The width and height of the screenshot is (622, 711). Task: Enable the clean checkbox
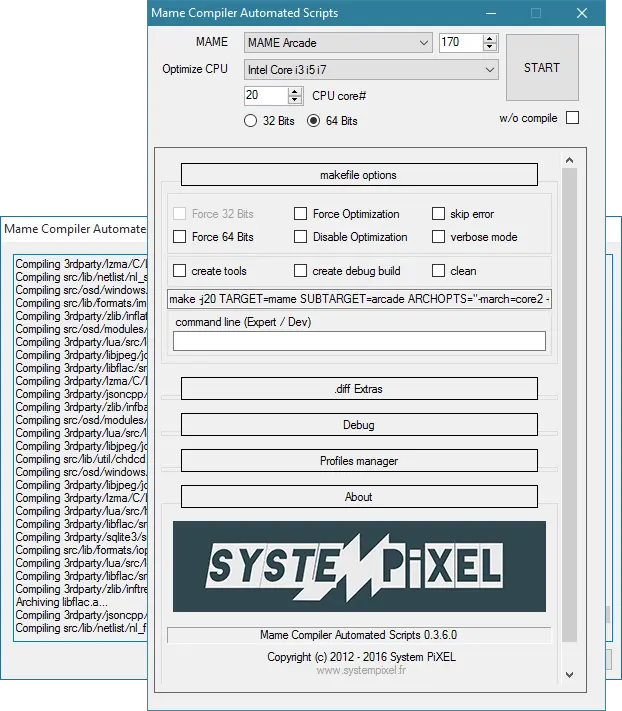coord(438,271)
